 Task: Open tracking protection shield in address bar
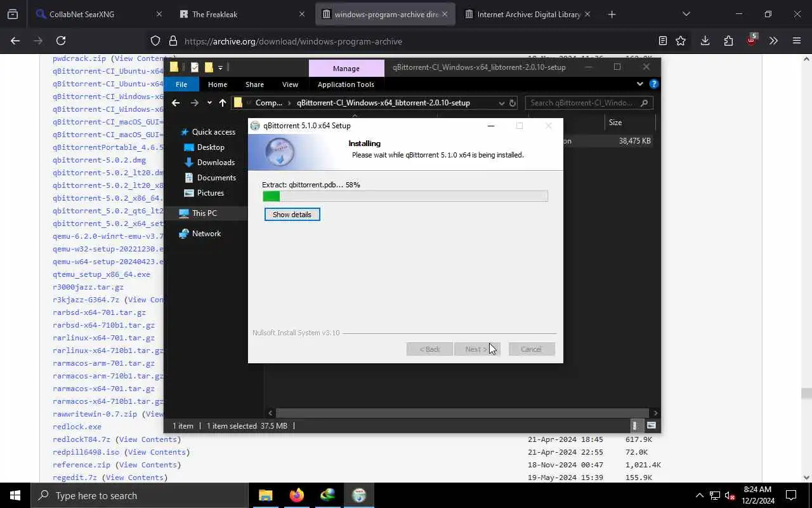pyautogui.click(x=155, y=41)
